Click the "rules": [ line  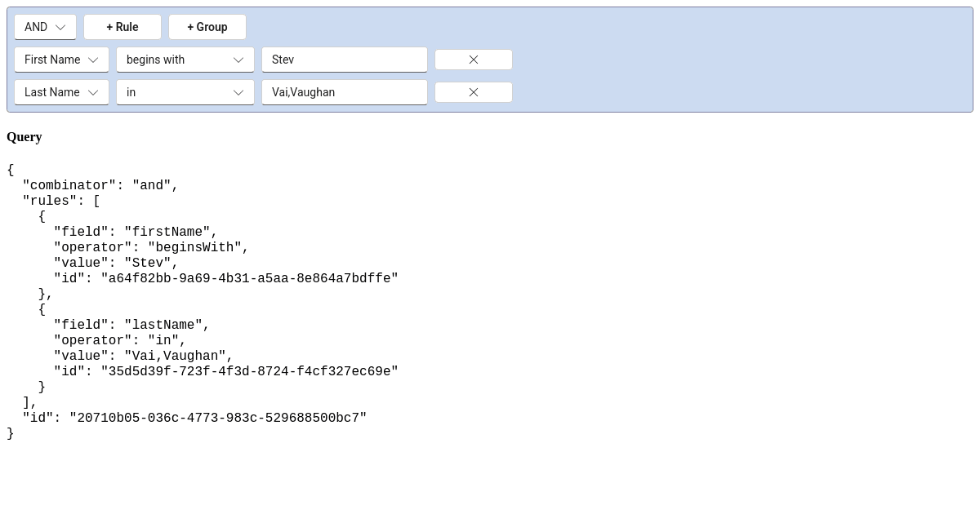point(61,202)
